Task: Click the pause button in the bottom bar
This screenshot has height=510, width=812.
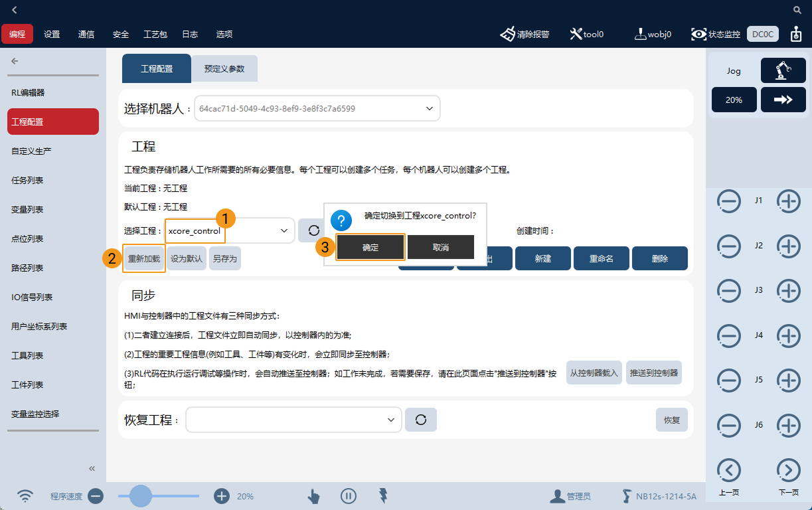Action: 349,496
